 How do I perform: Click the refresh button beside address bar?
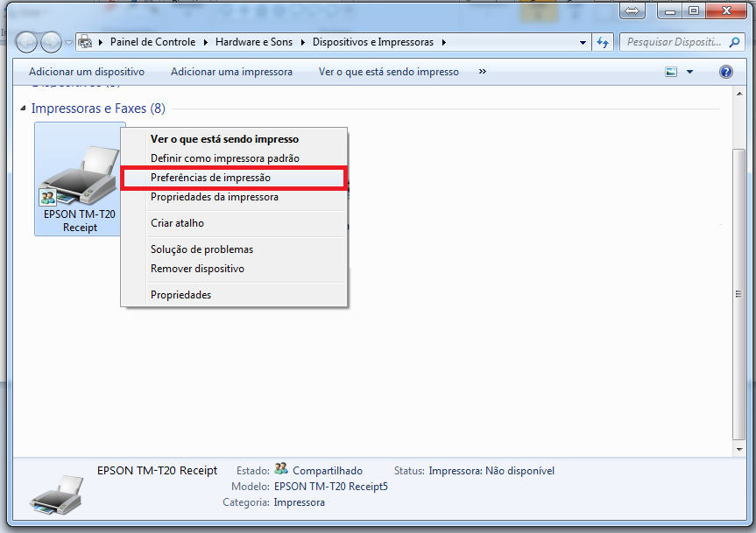(603, 42)
